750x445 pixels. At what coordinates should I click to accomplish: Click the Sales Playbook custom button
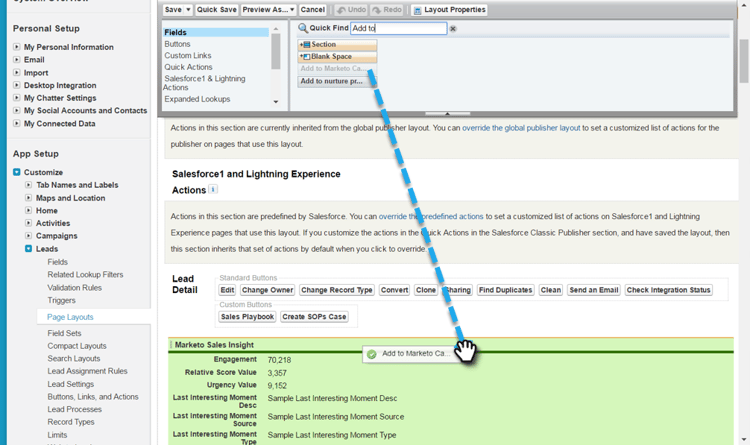247,317
